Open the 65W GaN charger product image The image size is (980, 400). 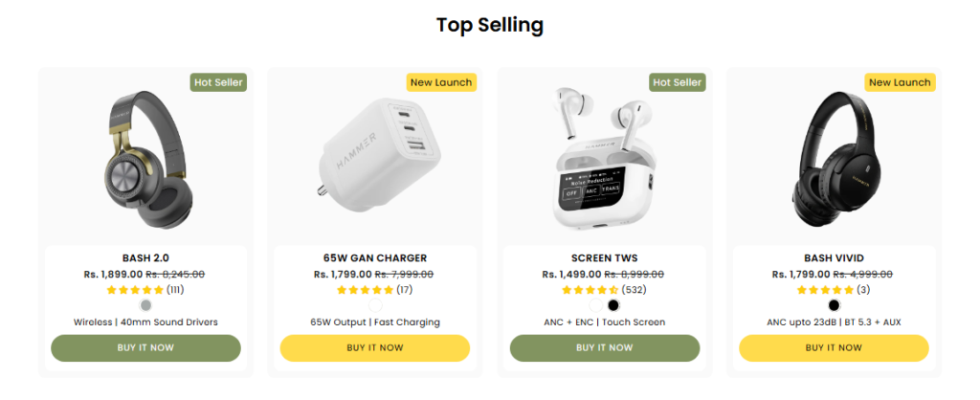(x=374, y=153)
